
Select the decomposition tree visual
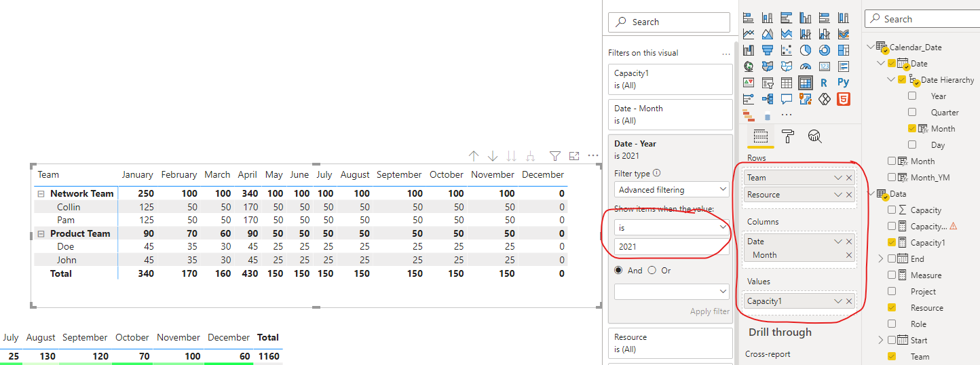pos(768,99)
